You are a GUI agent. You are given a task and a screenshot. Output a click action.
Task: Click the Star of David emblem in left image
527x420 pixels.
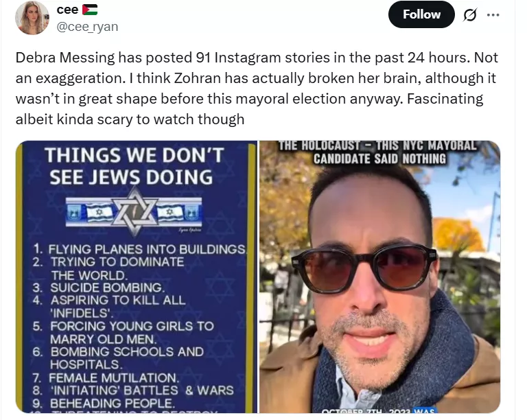[134, 212]
